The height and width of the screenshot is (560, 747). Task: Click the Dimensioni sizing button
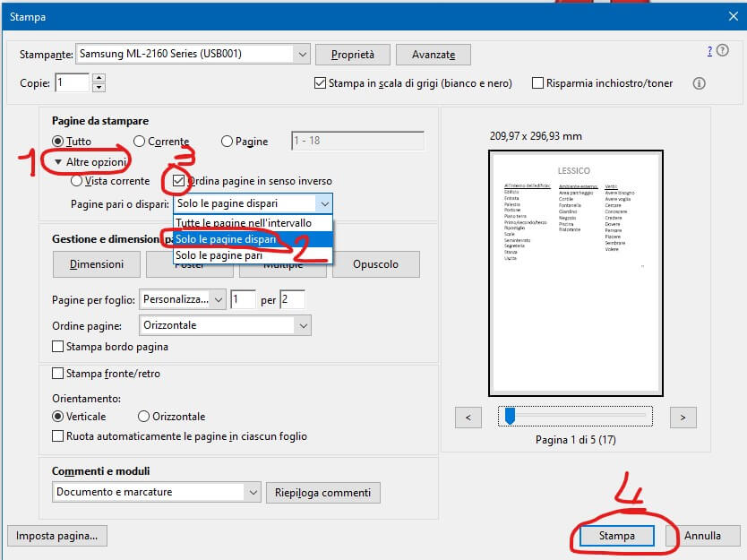tap(97, 264)
